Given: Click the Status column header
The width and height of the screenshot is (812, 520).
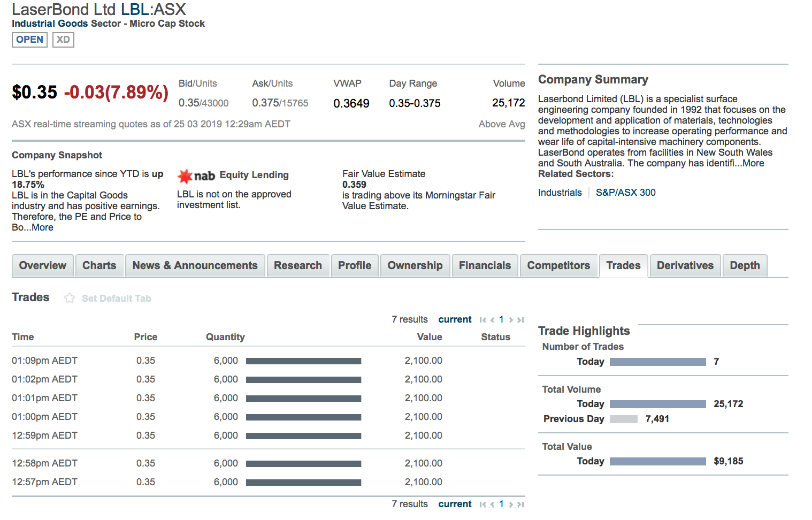Looking at the screenshot, I should [495, 337].
